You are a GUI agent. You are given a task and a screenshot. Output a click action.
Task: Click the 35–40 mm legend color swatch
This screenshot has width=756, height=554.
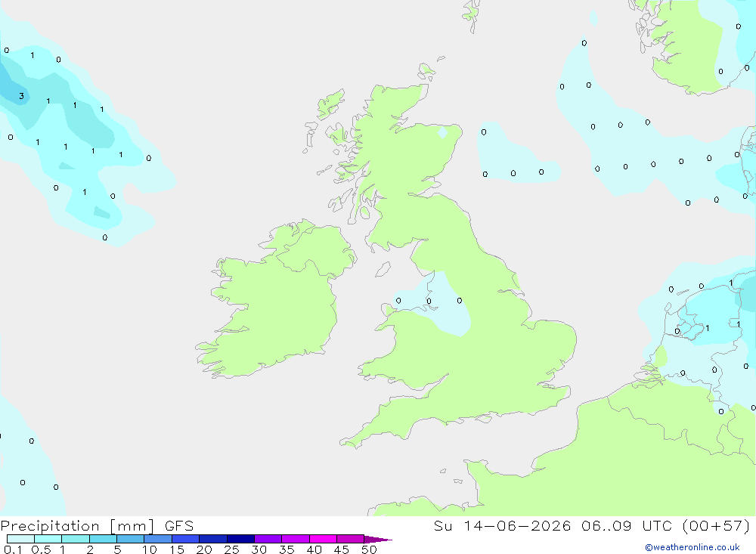pyautogui.click(x=296, y=539)
